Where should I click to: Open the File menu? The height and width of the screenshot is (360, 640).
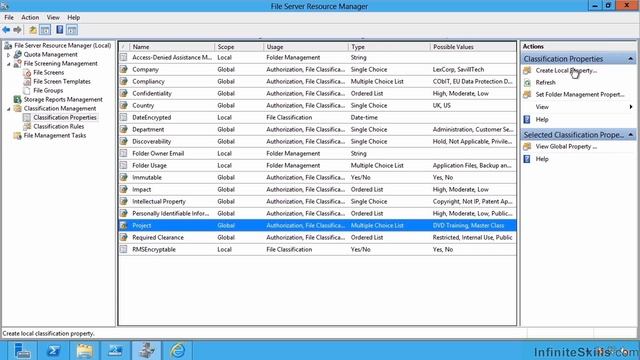pos(9,18)
